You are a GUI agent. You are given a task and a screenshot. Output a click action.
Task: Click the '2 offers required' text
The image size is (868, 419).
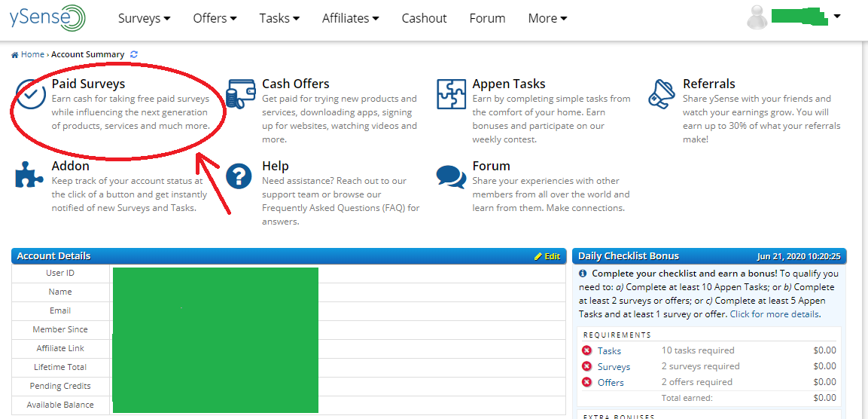[x=697, y=382]
